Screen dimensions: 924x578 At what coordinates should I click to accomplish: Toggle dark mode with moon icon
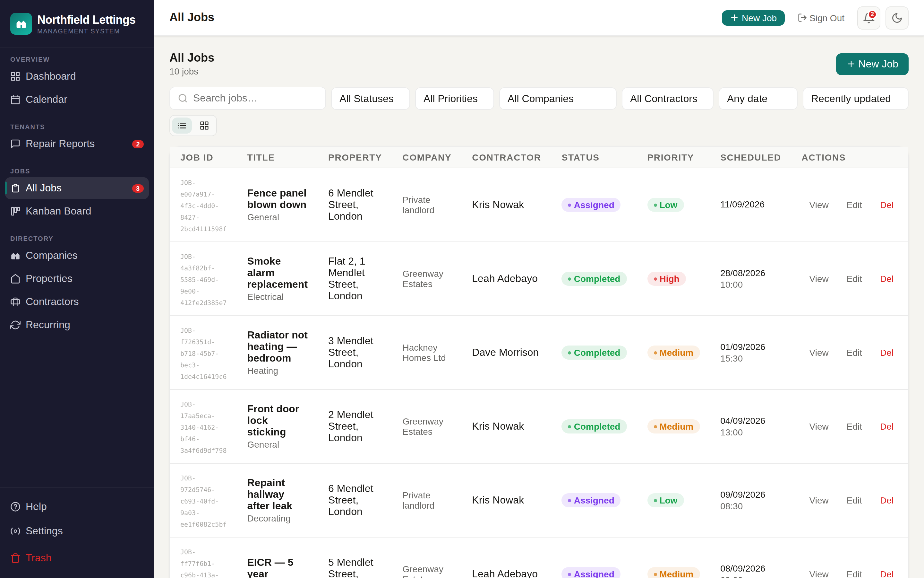897,18
